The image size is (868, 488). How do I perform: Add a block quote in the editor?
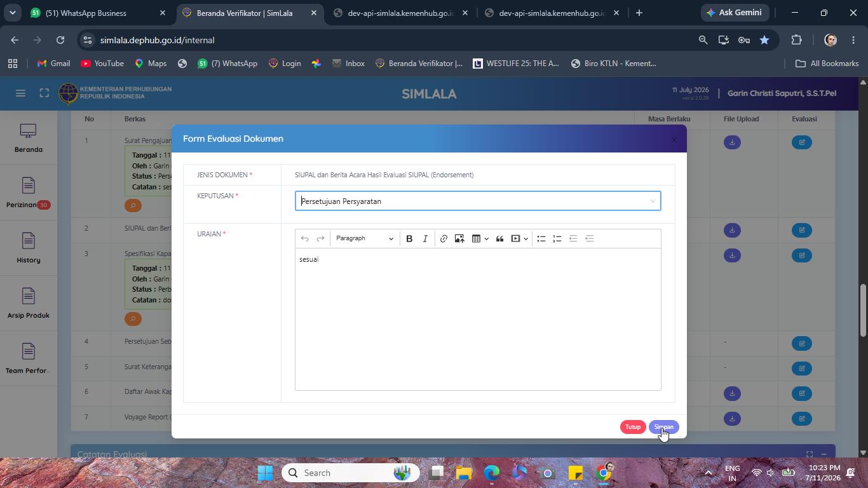499,239
